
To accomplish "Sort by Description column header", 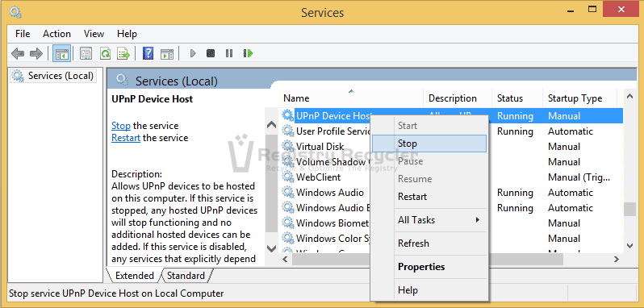I will (458, 98).
